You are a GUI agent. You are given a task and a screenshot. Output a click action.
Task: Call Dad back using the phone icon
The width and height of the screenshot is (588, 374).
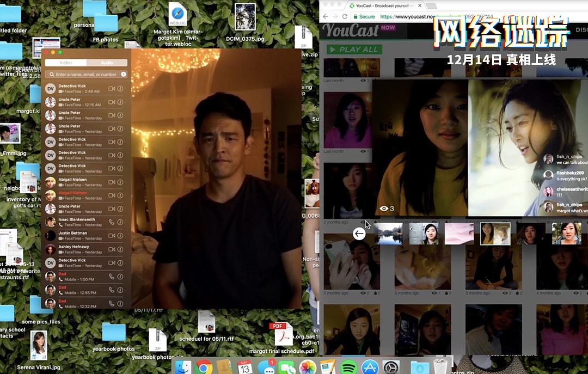pyautogui.click(x=112, y=276)
